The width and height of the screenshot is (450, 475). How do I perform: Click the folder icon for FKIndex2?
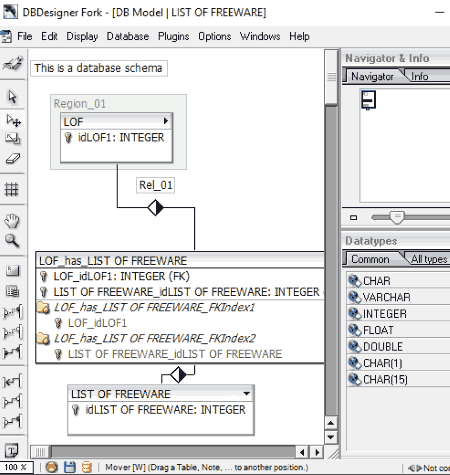pyautogui.click(x=43, y=338)
